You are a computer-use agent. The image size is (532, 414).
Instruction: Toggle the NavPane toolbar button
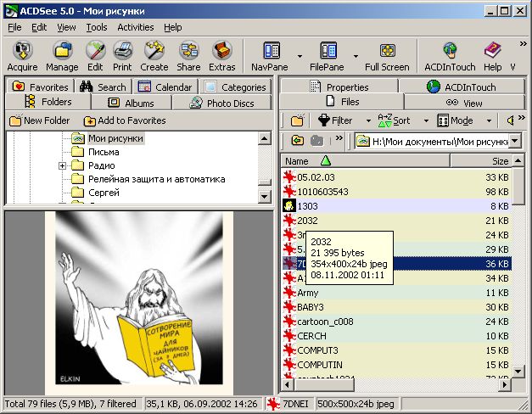click(270, 56)
